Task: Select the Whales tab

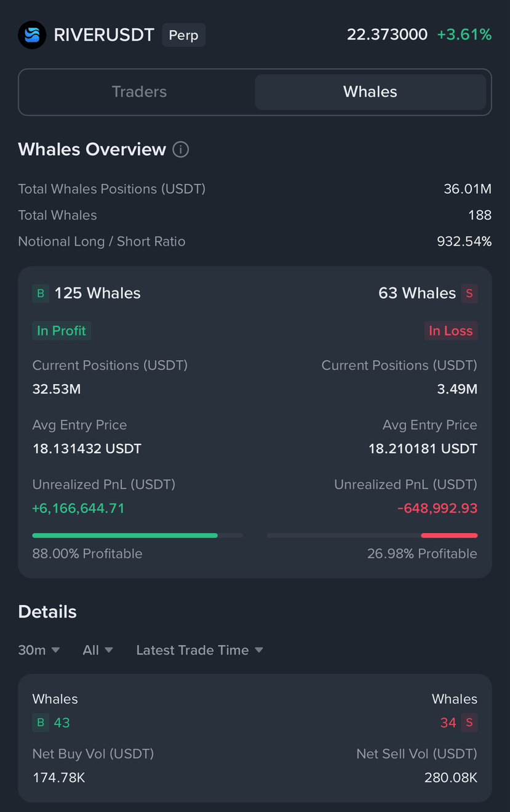Action: pyautogui.click(x=370, y=92)
